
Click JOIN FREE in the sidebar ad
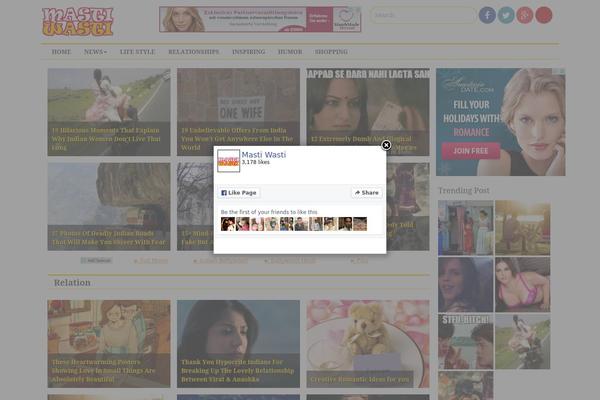471,151
